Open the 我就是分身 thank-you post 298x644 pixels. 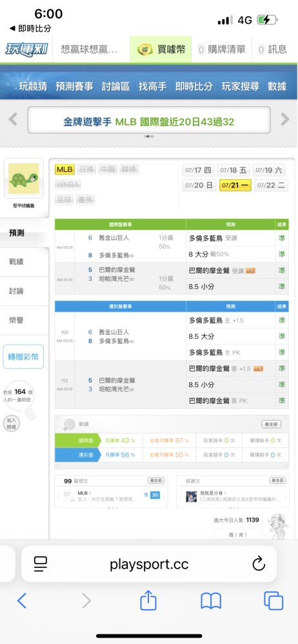click(240, 496)
